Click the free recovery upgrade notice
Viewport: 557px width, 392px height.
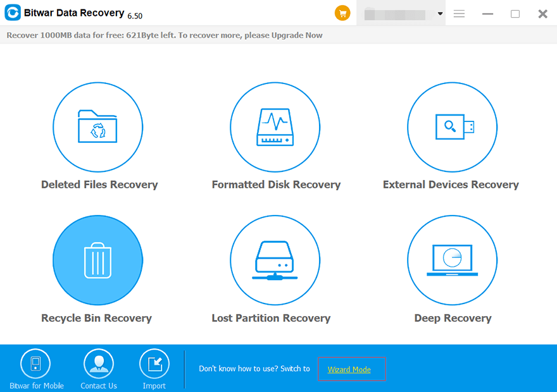[165, 35]
